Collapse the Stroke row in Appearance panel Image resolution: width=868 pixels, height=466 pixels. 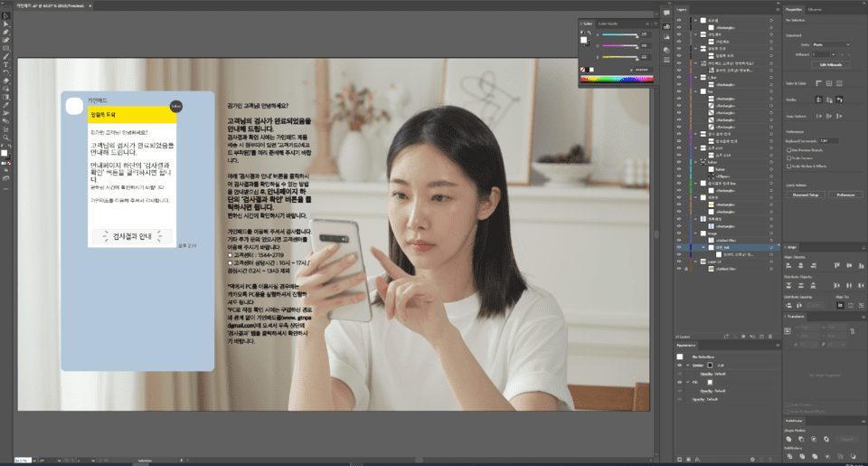688,366
